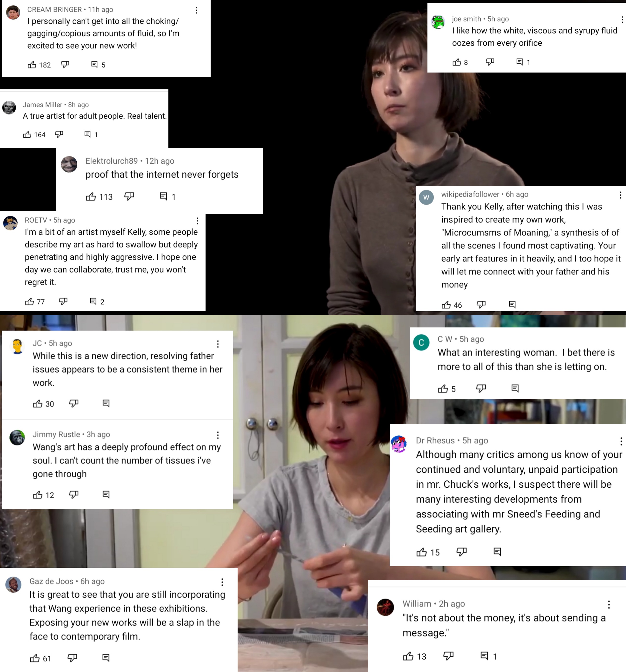Viewport: 626px width, 672px height.
Task: Dislike wikipediafollower's comment
Action: coord(481,305)
